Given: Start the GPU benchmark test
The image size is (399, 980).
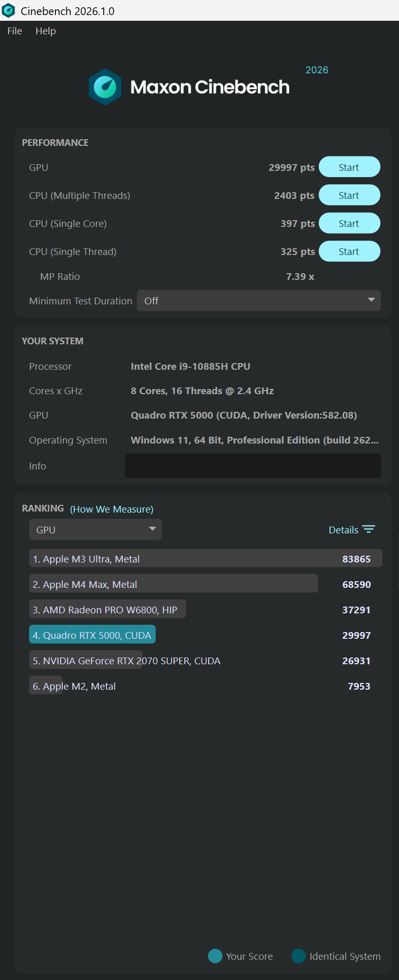Looking at the screenshot, I should click(x=349, y=167).
